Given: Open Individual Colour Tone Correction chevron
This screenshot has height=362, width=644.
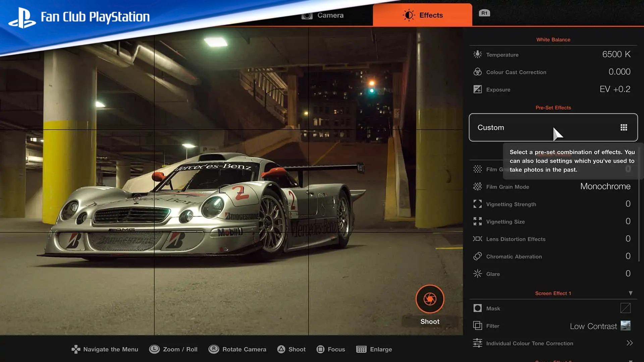Looking at the screenshot, I should point(630,343).
